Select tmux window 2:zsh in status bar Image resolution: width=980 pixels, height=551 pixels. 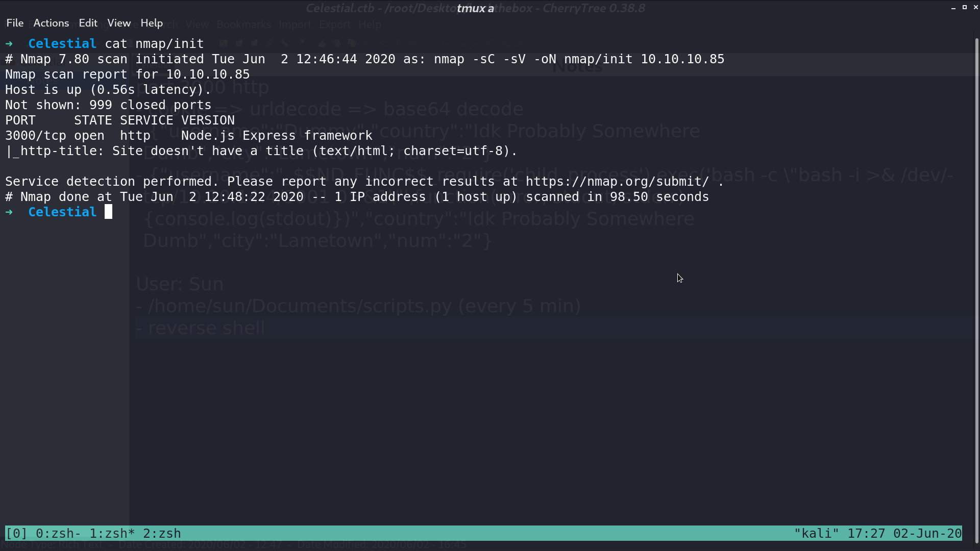[162, 534]
